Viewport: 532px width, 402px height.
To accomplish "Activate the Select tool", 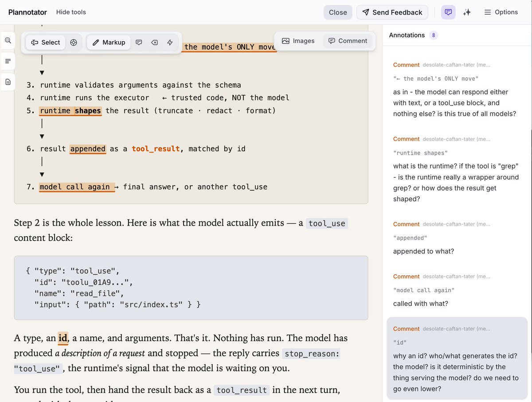I will coord(46,42).
